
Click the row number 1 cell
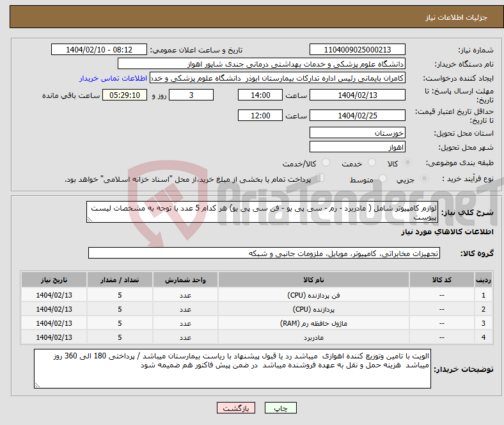click(x=483, y=295)
